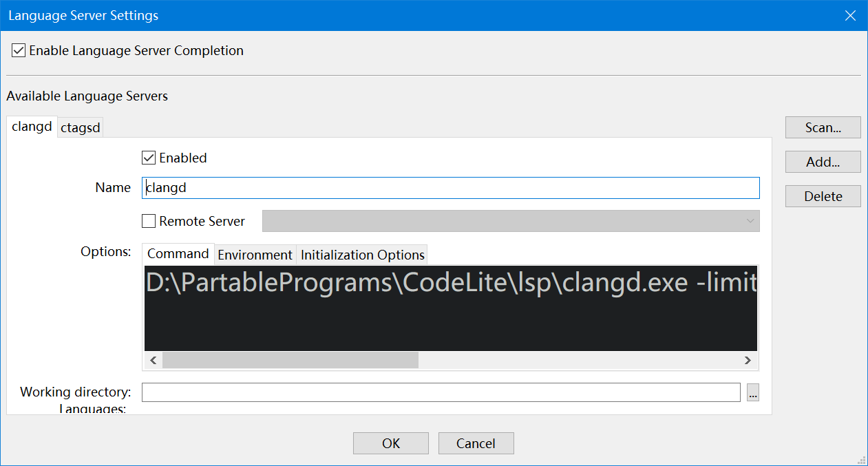The width and height of the screenshot is (868, 466).
Task: Close the Language Server Settings dialog
Action: coord(851,15)
